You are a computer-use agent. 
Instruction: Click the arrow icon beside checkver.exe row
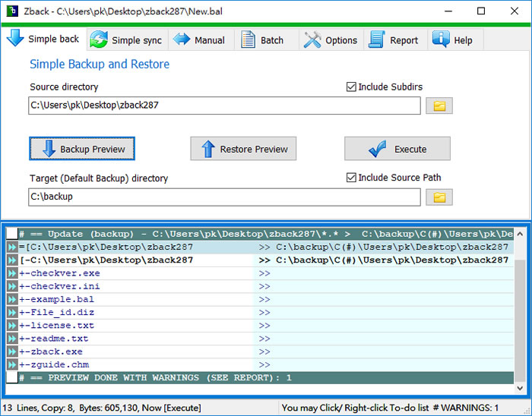[12, 273]
